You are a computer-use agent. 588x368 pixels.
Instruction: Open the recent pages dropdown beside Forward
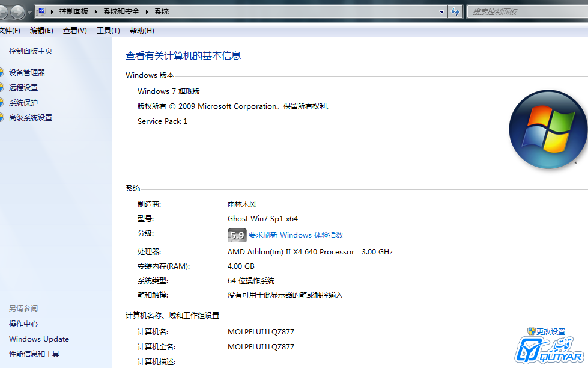29,13
